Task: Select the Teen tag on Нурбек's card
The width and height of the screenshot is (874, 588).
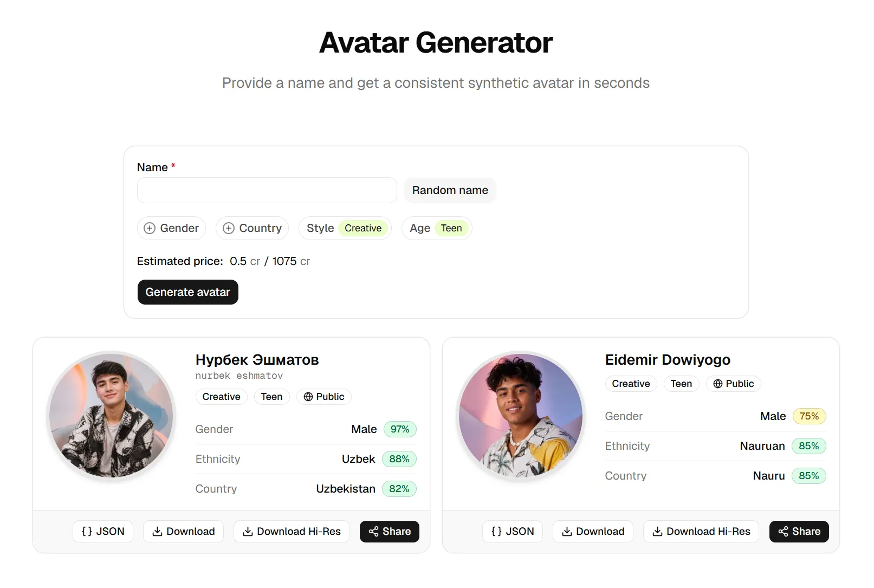Action: 271,397
